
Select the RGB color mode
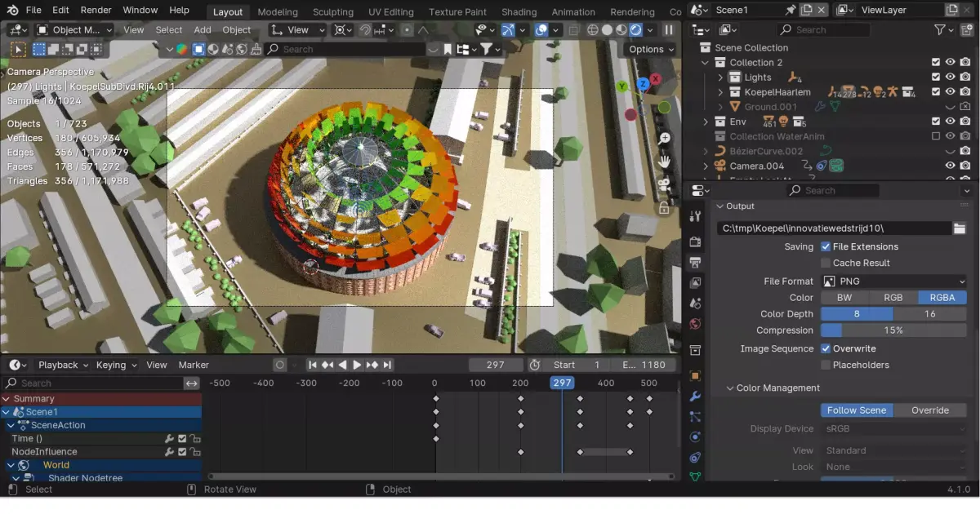(893, 298)
